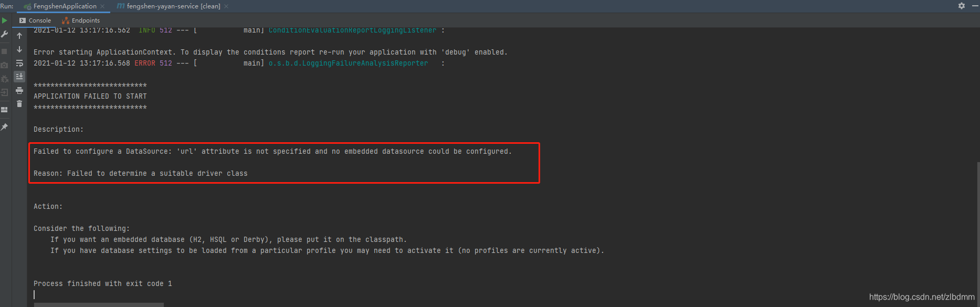Click the attach debugger bug icon

[4, 79]
